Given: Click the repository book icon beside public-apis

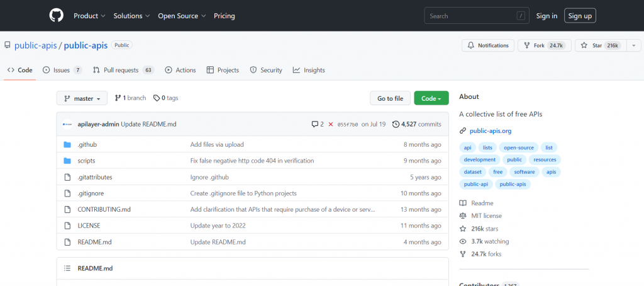Looking at the screenshot, I should pos(8,45).
